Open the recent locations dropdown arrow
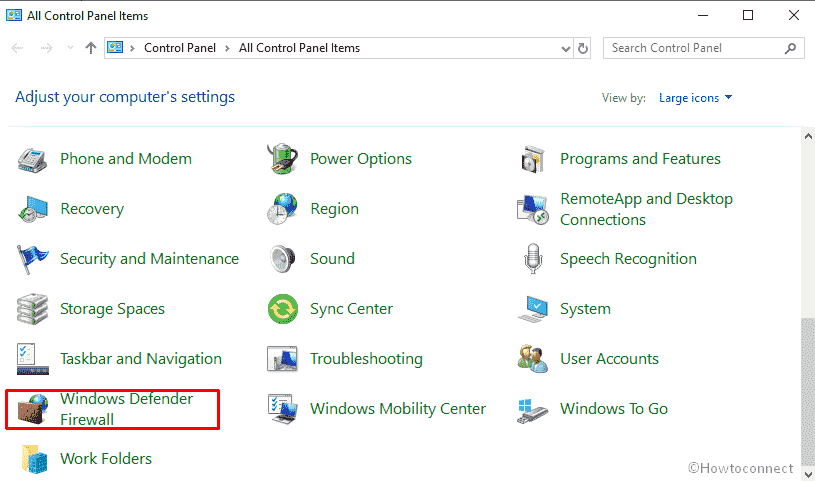Image resolution: width=815 pixels, height=481 pixels. point(70,48)
